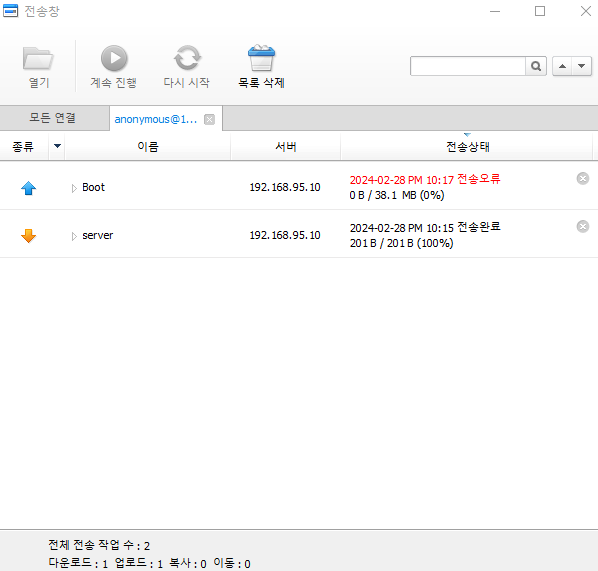Close the 전송창 window
This screenshot has width=598, height=571.
click(585, 11)
